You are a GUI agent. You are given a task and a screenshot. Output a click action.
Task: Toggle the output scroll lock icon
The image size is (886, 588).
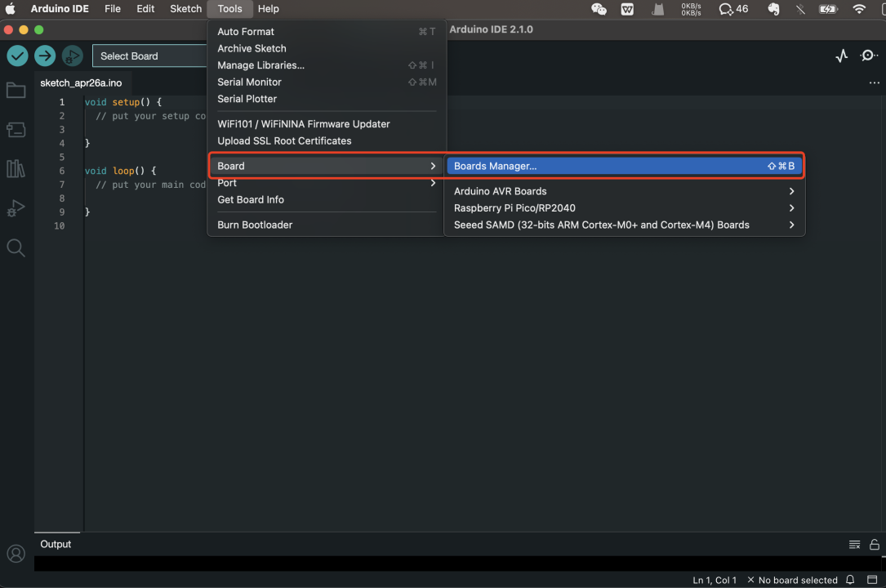[874, 545]
